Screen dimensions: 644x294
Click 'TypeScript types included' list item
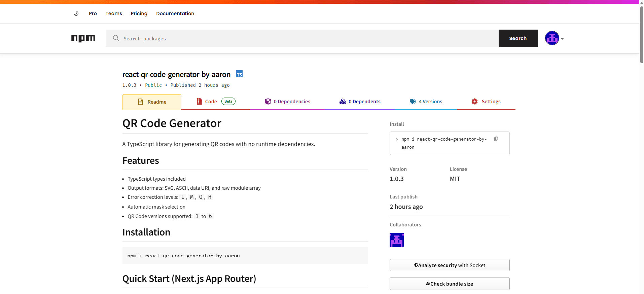coord(156,179)
